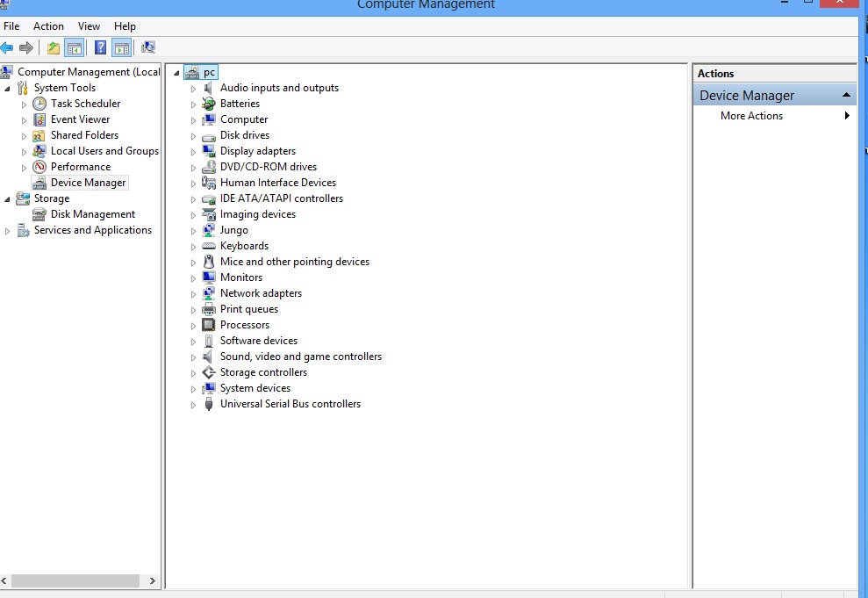Click the Storage controllers icon
Viewport: 868px width, 598px height.
pos(209,372)
